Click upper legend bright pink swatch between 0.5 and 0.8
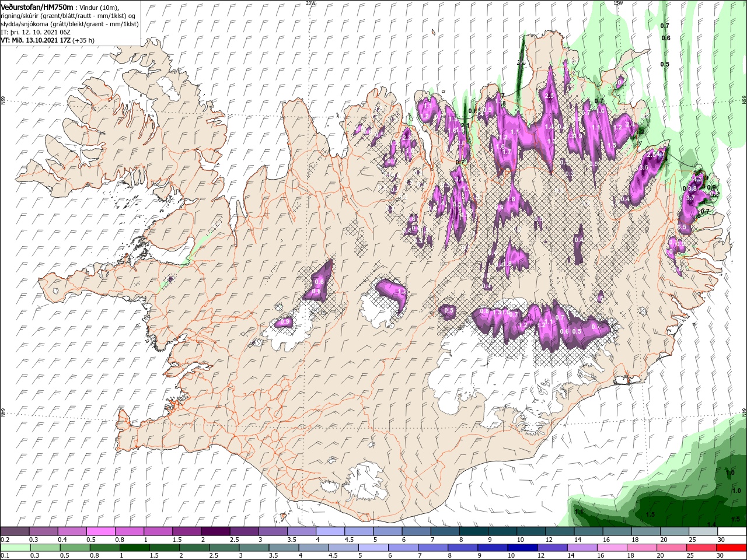The height and width of the screenshot is (560, 747). click(x=101, y=531)
